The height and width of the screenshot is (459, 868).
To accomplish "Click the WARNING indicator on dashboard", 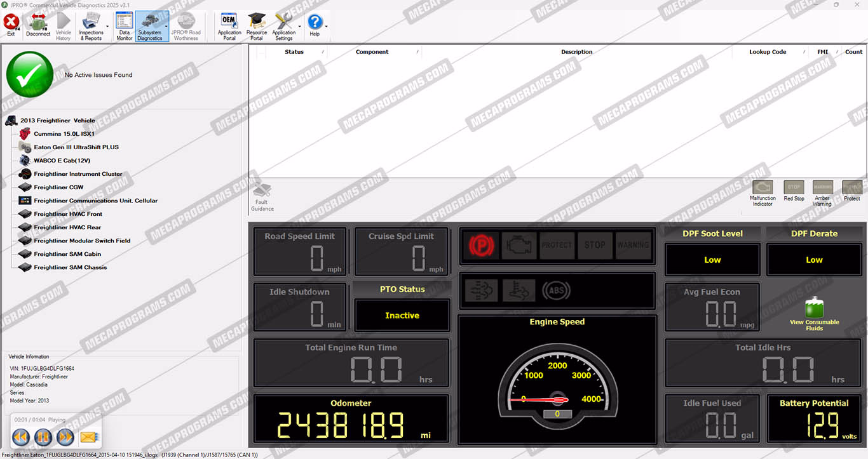I will pos(633,245).
